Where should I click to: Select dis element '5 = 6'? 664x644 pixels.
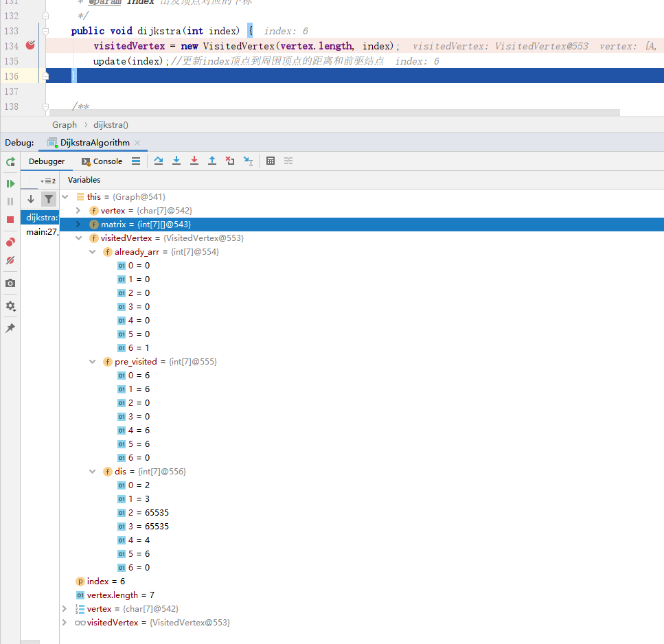362,554
